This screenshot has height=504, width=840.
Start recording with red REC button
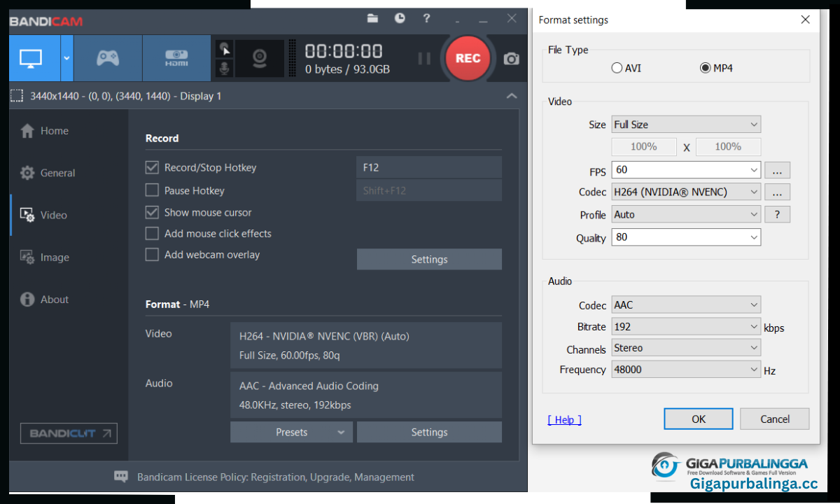coord(468,59)
